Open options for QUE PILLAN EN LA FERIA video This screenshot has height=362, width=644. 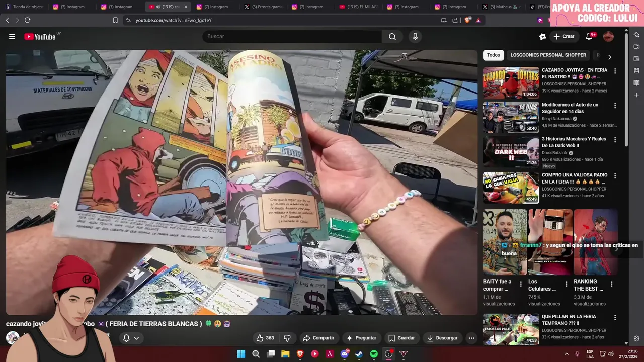[615, 318]
